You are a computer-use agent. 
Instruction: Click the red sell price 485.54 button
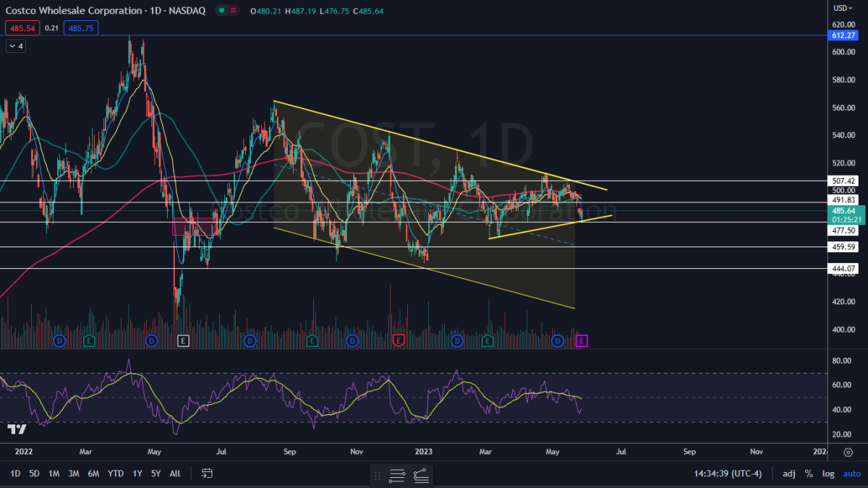pyautogui.click(x=21, y=28)
